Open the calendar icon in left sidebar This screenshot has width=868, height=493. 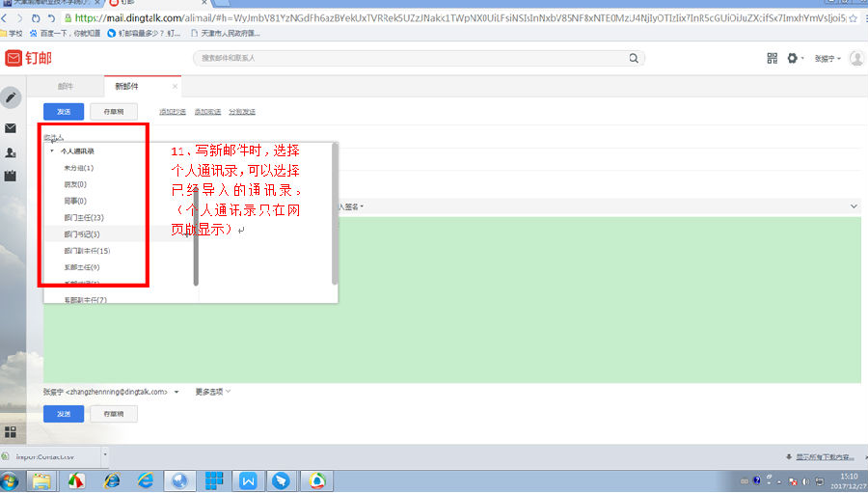coord(11,176)
